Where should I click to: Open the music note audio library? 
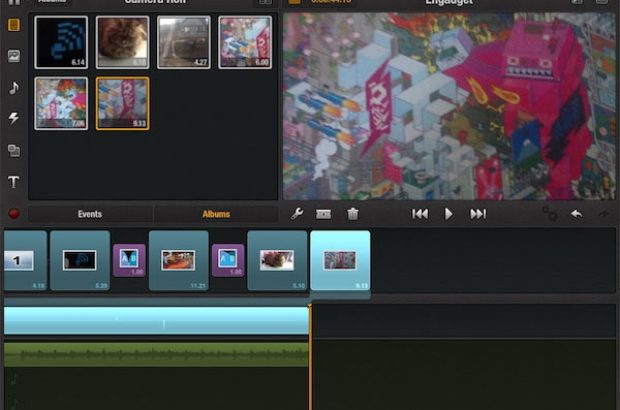[x=14, y=88]
